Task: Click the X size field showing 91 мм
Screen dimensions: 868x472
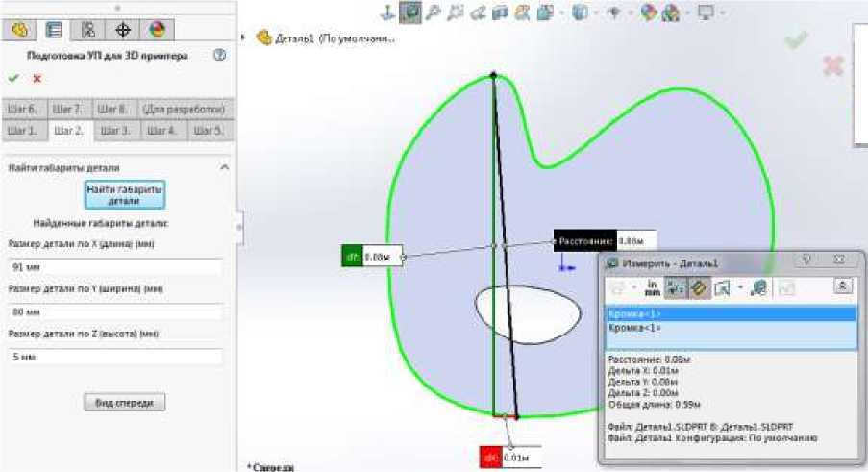Action: 114,267
